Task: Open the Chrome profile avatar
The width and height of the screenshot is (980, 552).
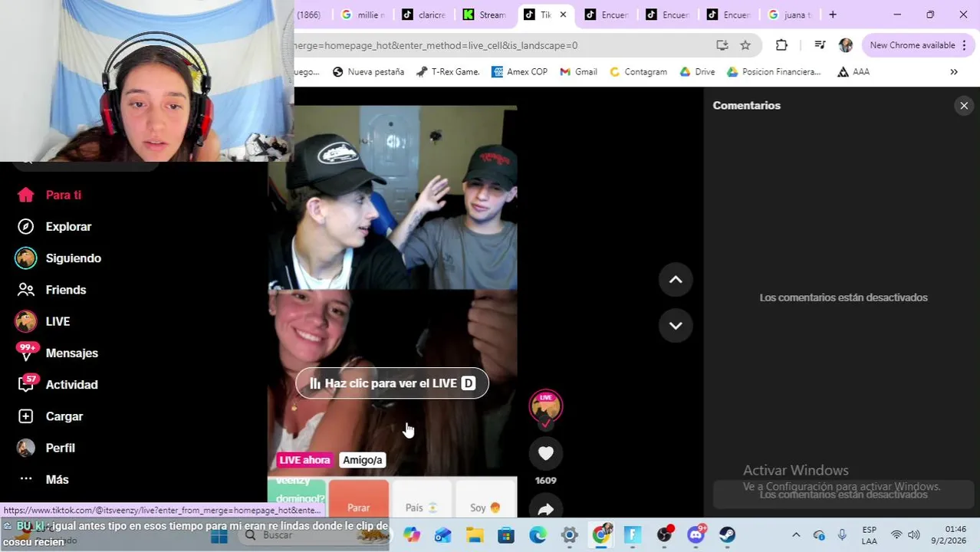Action: (x=846, y=45)
